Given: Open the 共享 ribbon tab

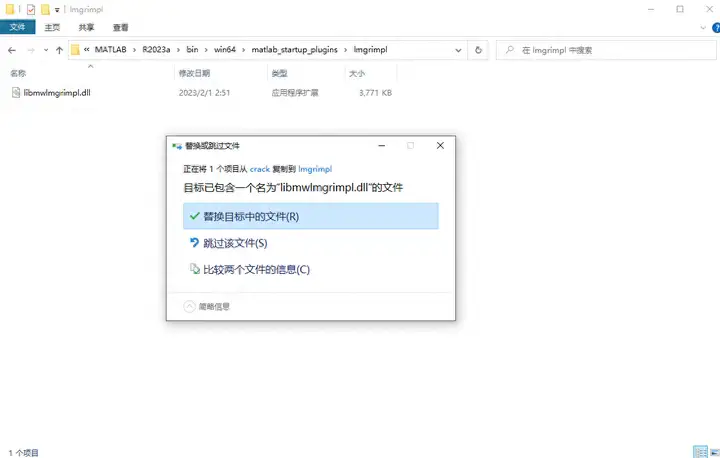Looking at the screenshot, I should tap(86, 28).
